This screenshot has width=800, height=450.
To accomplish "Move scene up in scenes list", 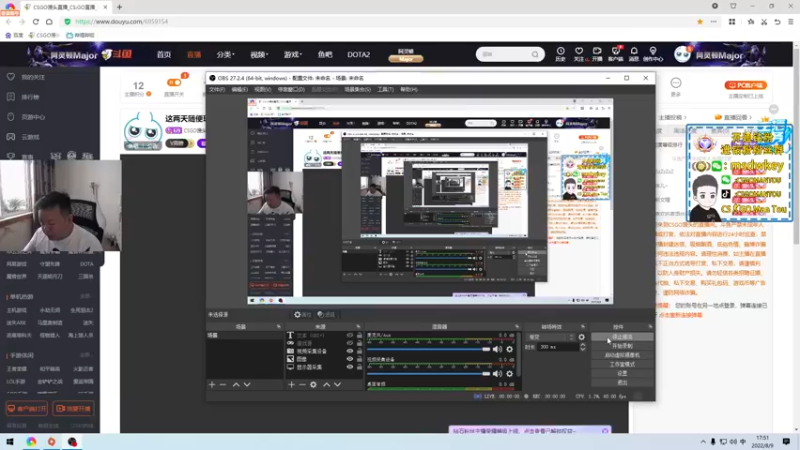I will (236, 384).
